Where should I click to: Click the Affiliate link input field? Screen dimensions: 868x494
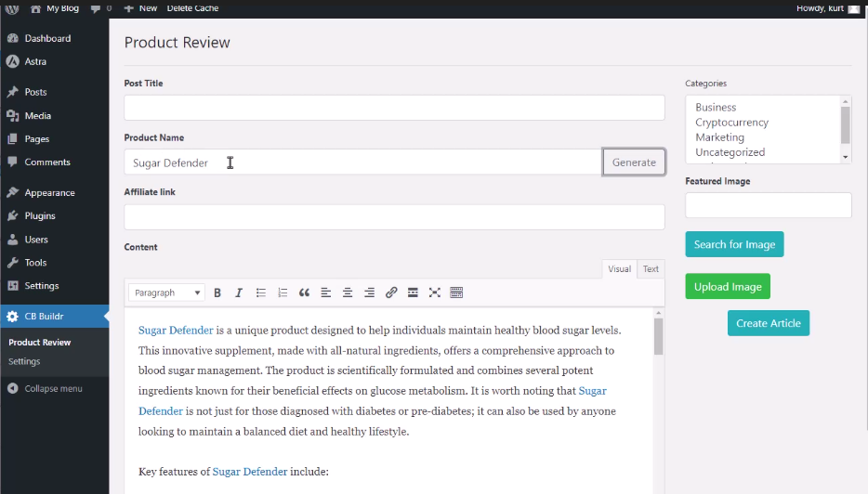point(394,217)
